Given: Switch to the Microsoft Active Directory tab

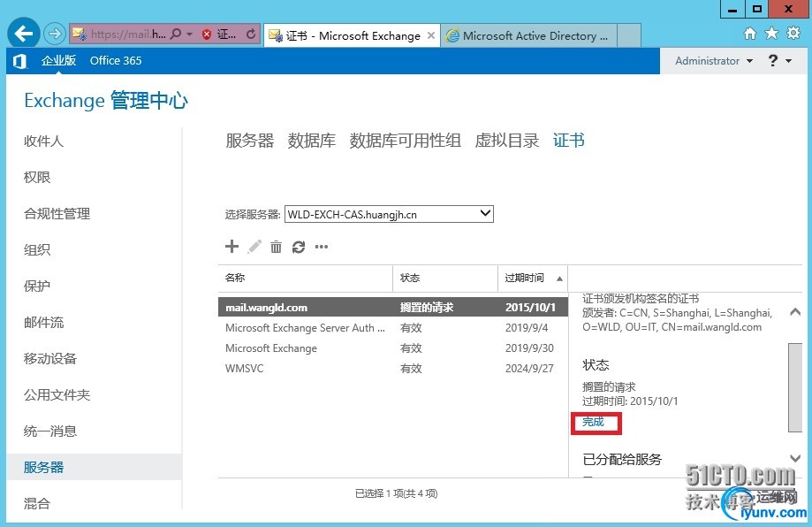Looking at the screenshot, I should point(528,35).
